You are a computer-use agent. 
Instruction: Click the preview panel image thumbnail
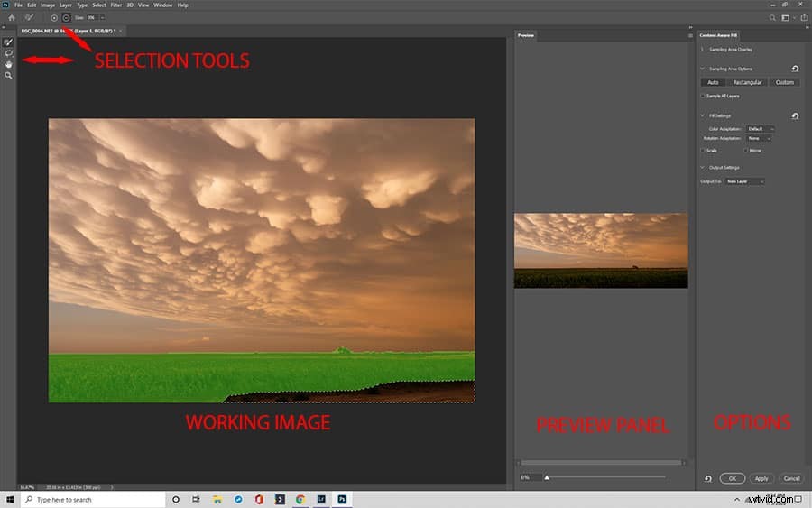pos(601,250)
